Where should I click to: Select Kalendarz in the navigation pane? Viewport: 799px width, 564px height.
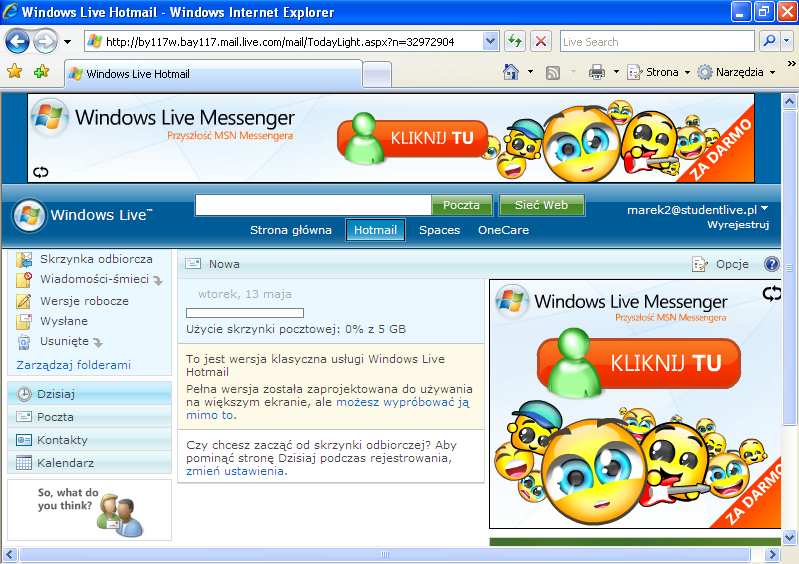tap(90, 463)
